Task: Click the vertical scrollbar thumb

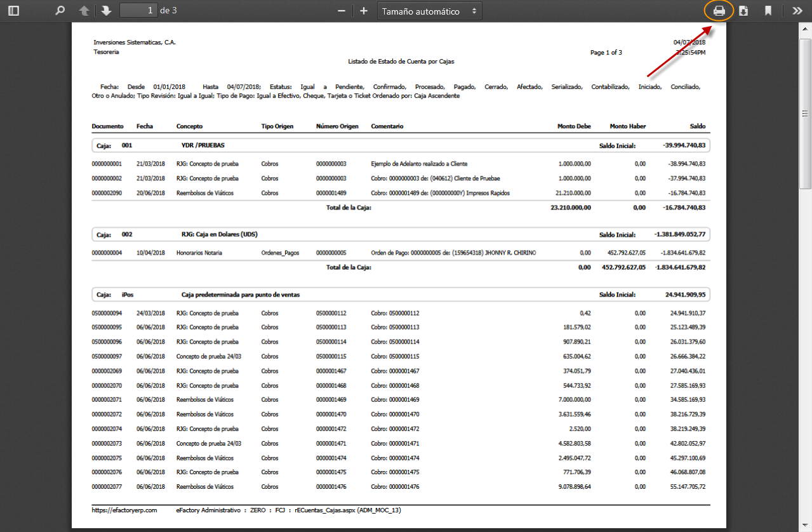Action: pyautogui.click(x=805, y=108)
